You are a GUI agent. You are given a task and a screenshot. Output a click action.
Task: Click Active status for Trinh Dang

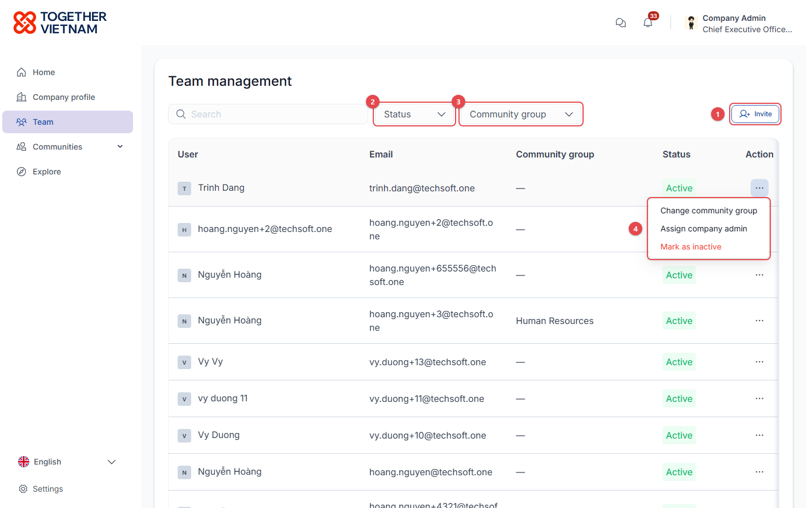[679, 188]
